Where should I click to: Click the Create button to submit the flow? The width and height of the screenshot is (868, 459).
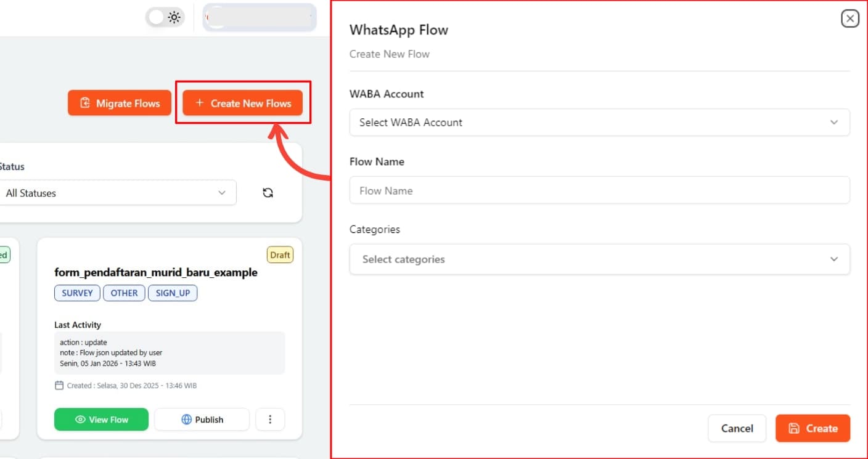813,428
